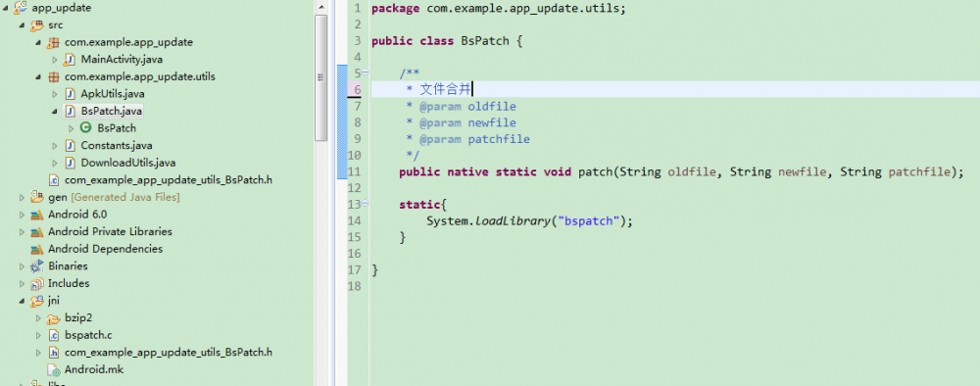Collapse the BsPatch.java tree node
This screenshot has width=980, height=386.
point(55,111)
